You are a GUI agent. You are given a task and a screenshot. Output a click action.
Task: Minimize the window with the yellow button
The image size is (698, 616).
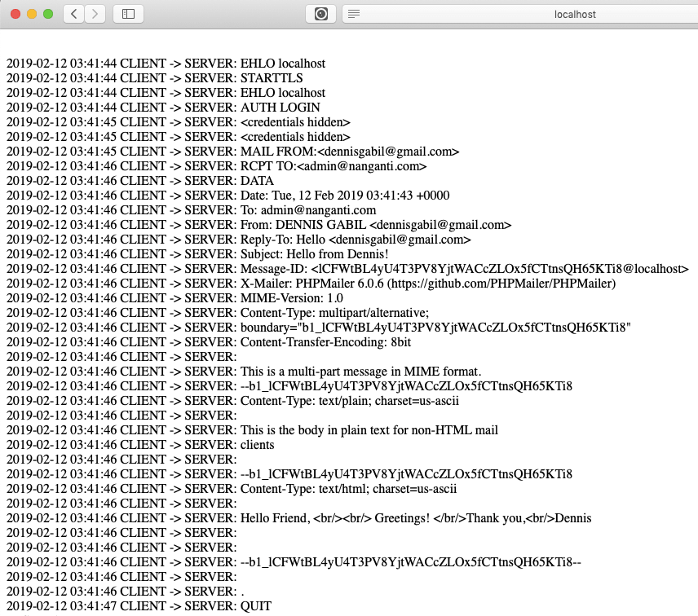coord(33,14)
